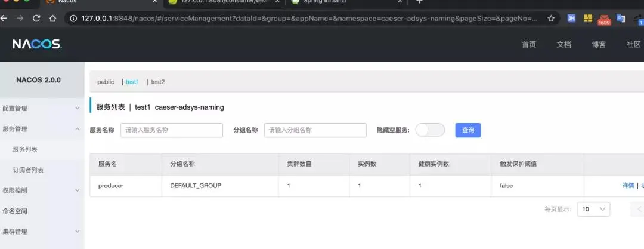Select the public namespace tab

[x=106, y=82]
